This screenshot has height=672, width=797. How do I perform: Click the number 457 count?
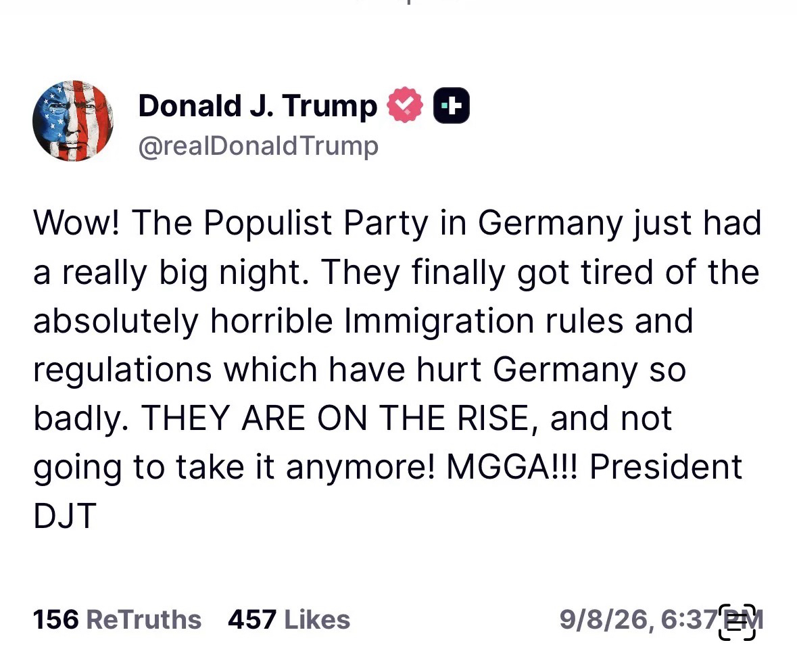tap(252, 620)
